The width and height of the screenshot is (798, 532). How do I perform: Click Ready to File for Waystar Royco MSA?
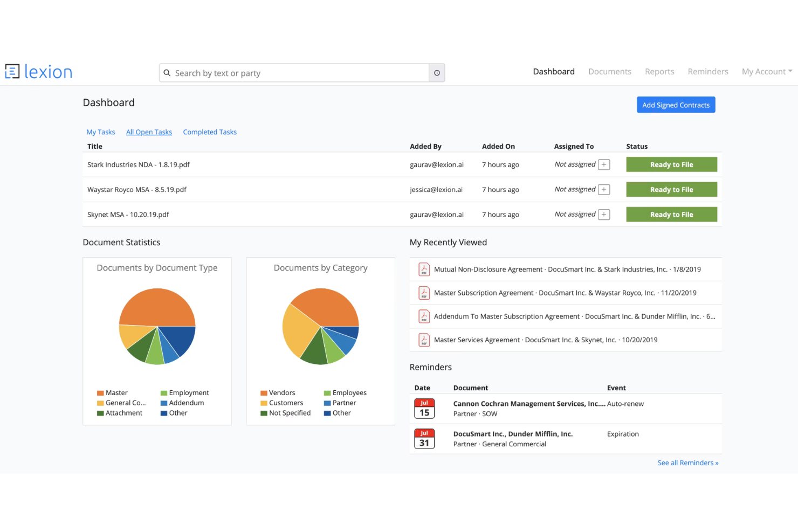click(672, 189)
